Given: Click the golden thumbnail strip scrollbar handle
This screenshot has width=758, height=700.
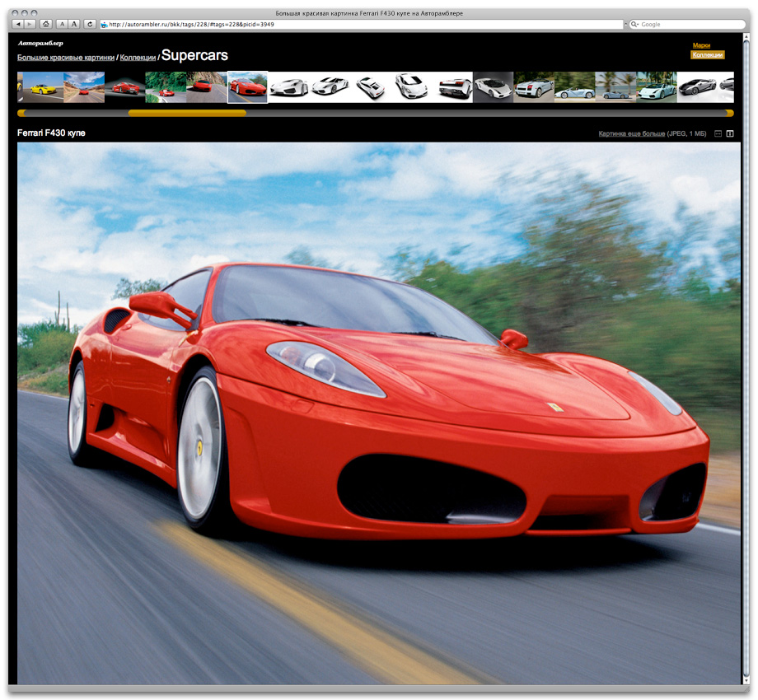Looking at the screenshot, I should pos(187,113).
